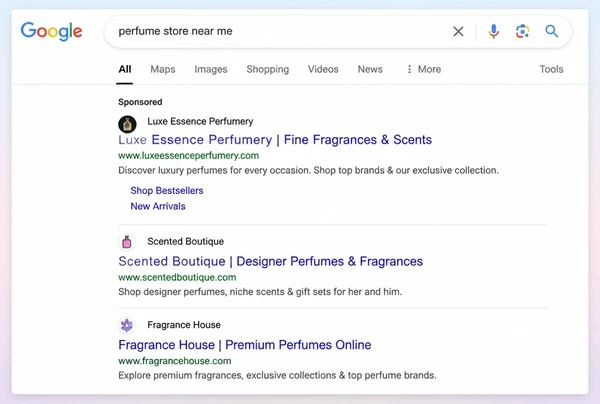Open the Shop Bestsellers sitelink
This screenshot has height=404, width=600.
click(x=167, y=191)
